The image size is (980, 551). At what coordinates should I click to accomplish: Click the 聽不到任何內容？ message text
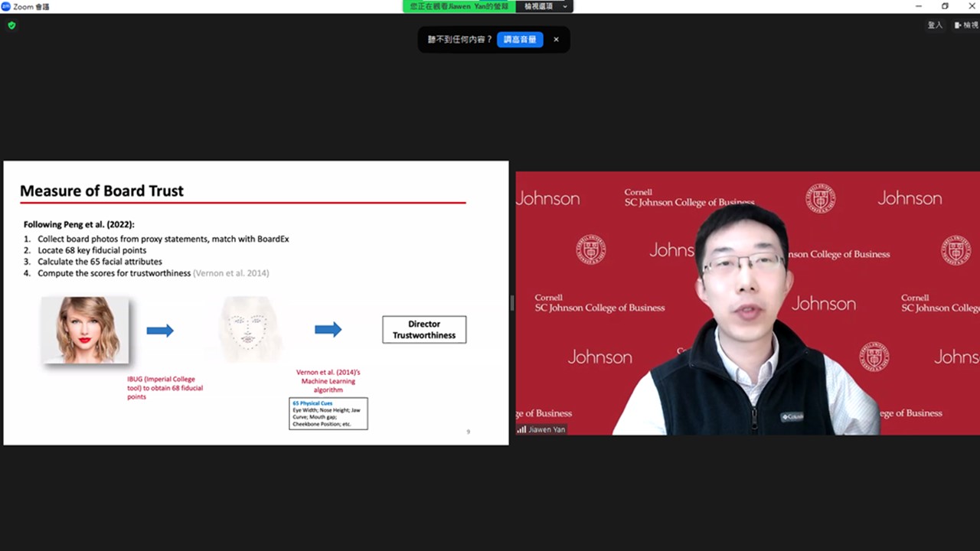click(459, 39)
